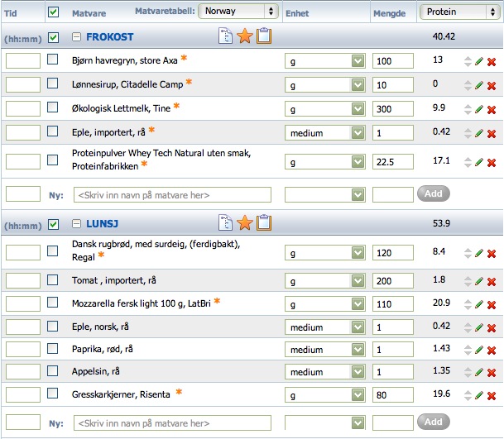Remove the Gresskarkjerner, Risenta entry
Screen dimensions: 504x439
pos(492,396)
